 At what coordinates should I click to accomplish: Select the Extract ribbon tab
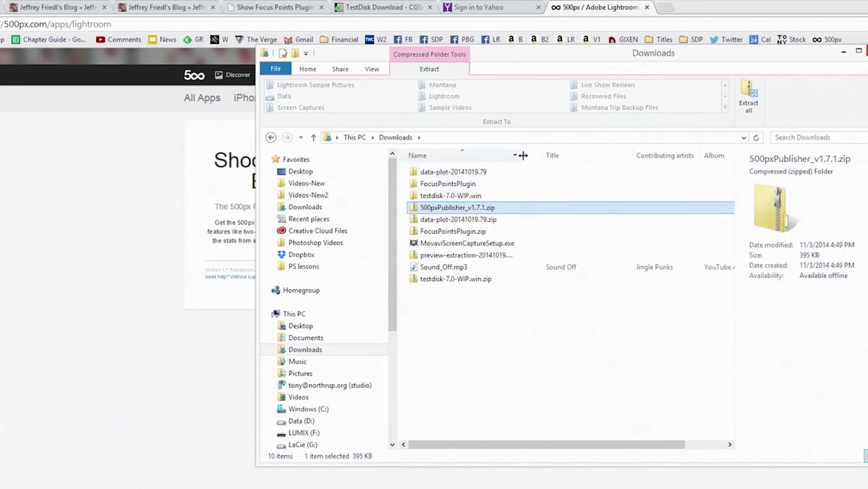coord(429,69)
